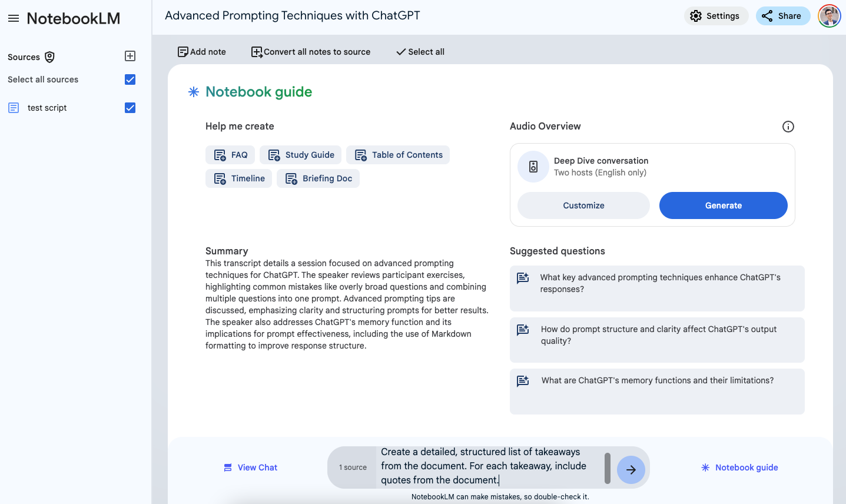Click the Notebook guide sparkle icon

[x=193, y=92]
